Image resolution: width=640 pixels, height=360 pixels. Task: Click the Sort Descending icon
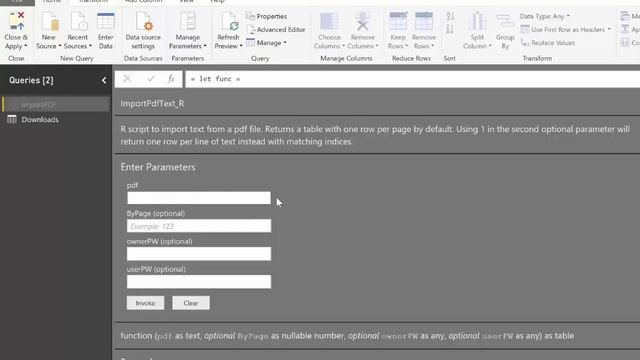point(450,29)
